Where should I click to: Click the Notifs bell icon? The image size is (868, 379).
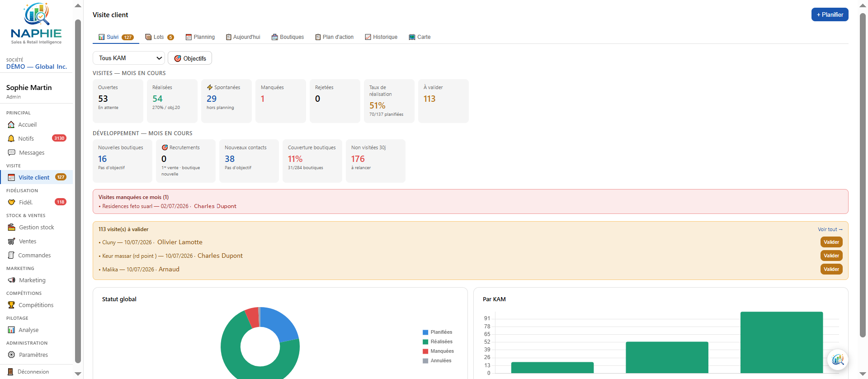(11, 138)
